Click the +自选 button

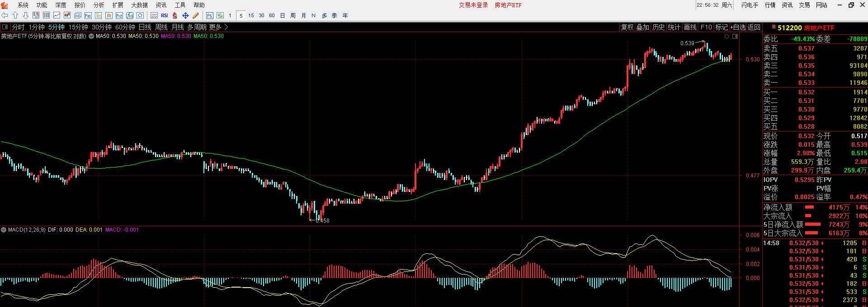click(738, 27)
